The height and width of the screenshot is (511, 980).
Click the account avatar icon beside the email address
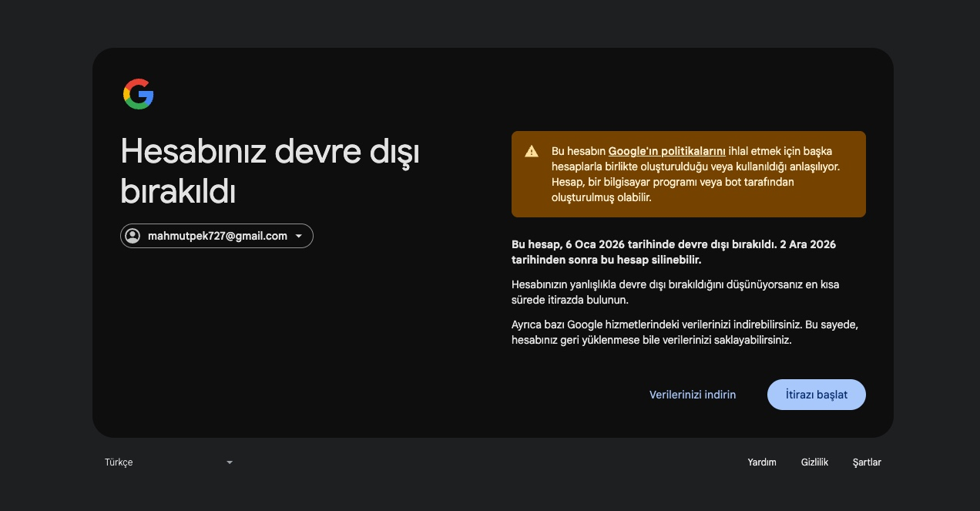(x=133, y=236)
